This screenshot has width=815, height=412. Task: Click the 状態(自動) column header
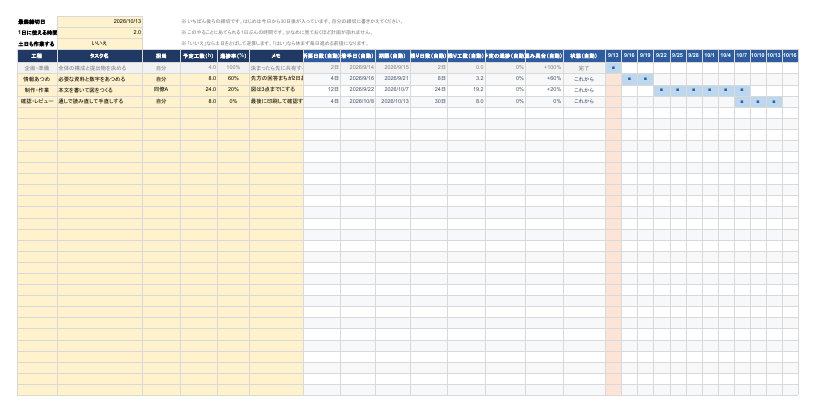(x=584, y=56)
